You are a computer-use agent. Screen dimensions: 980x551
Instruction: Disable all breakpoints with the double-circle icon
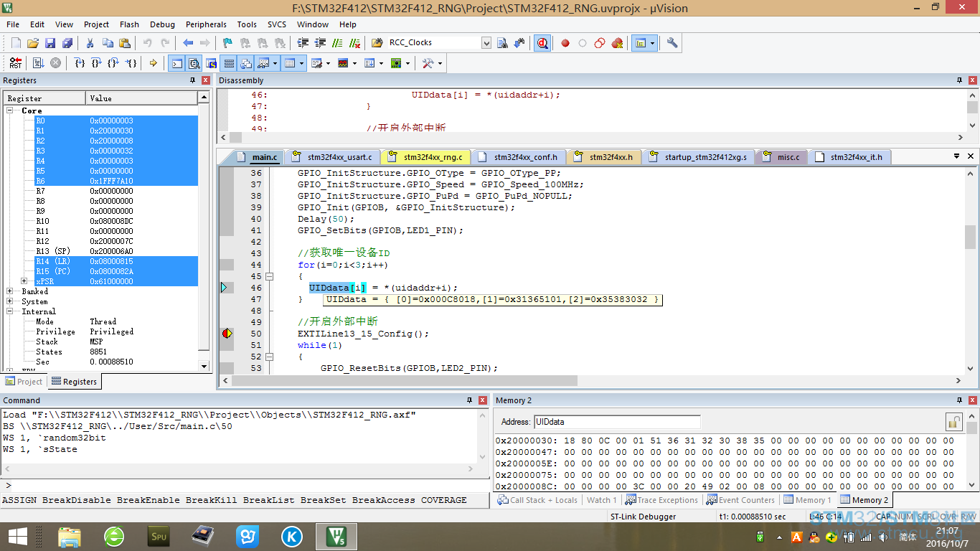coord(600,43)
